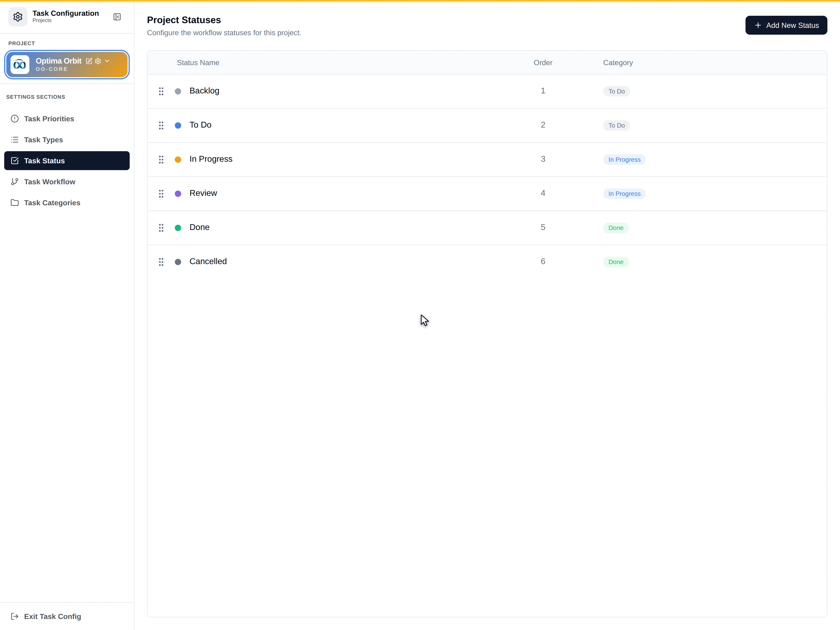Screen dimensions: 840x630
Task: Grab the Done row drag handle
Action: (161, 228)
